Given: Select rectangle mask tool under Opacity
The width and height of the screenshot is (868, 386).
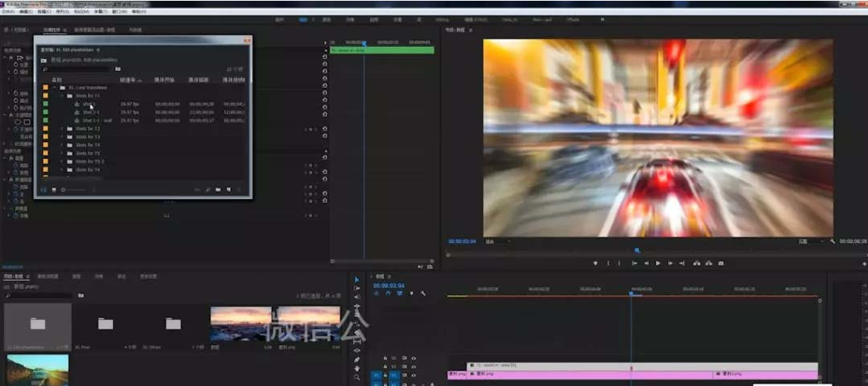Looking at the screenshot, I should click(27, 121).
